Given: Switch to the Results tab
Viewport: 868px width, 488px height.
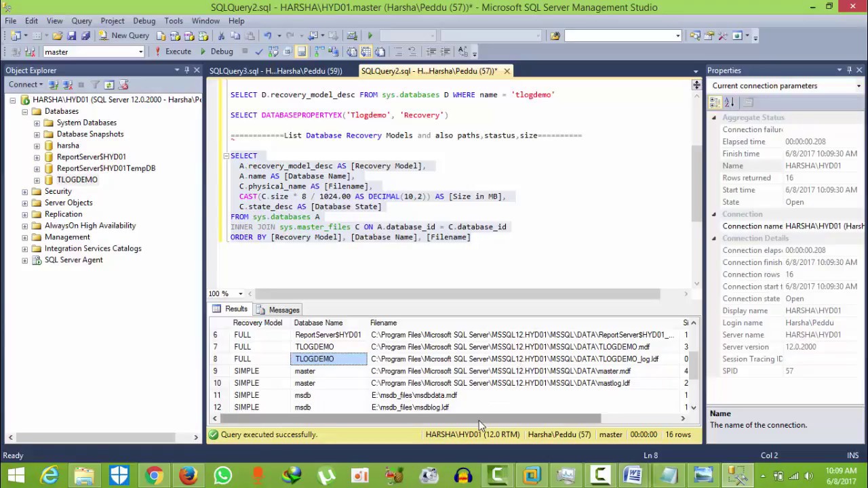Looking at the screenshot, I should (x=230, y=309).
